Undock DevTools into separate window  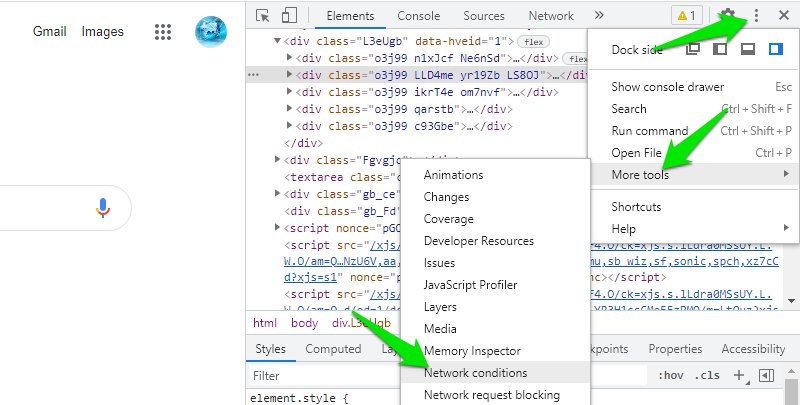[x=692, y=49]
